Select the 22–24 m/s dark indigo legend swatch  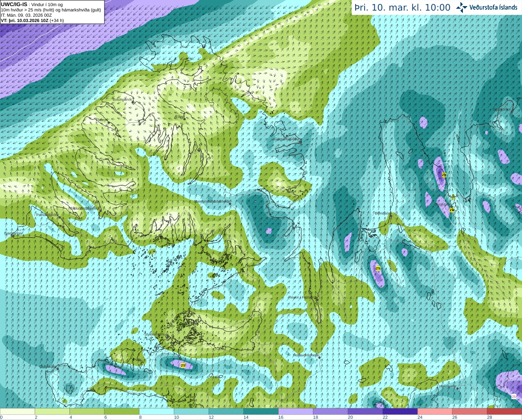pos(400,411)
